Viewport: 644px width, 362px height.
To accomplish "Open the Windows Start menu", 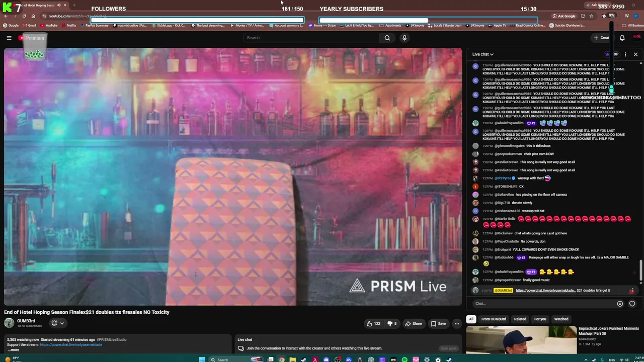I will point(202,359).
